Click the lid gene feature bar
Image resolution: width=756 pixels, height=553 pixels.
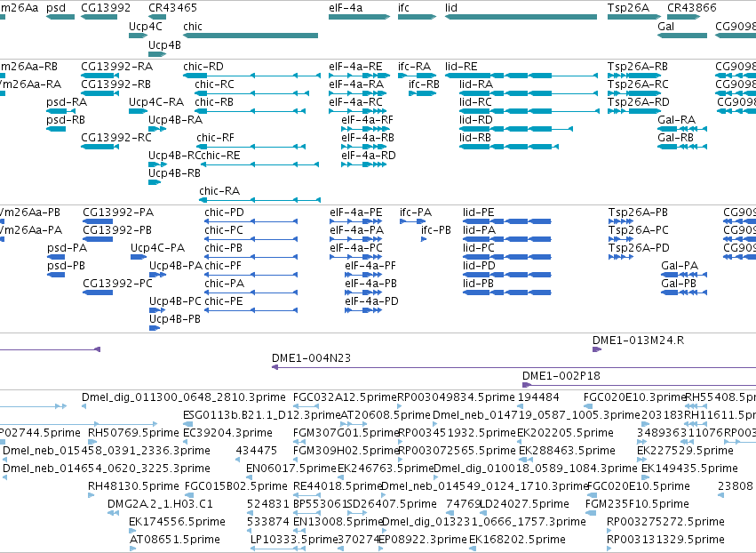[521, 17]
